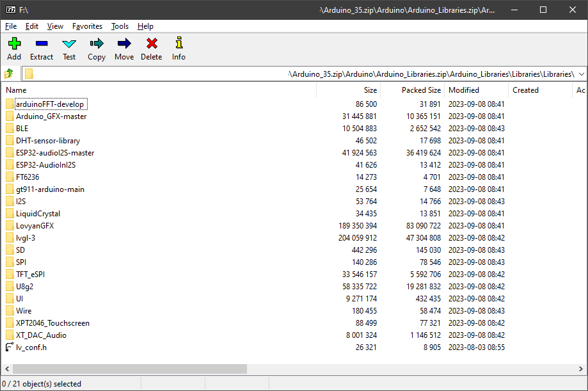Click the 7z icon in title bar
Screen dimensions: 588x391
click(11, 10)
